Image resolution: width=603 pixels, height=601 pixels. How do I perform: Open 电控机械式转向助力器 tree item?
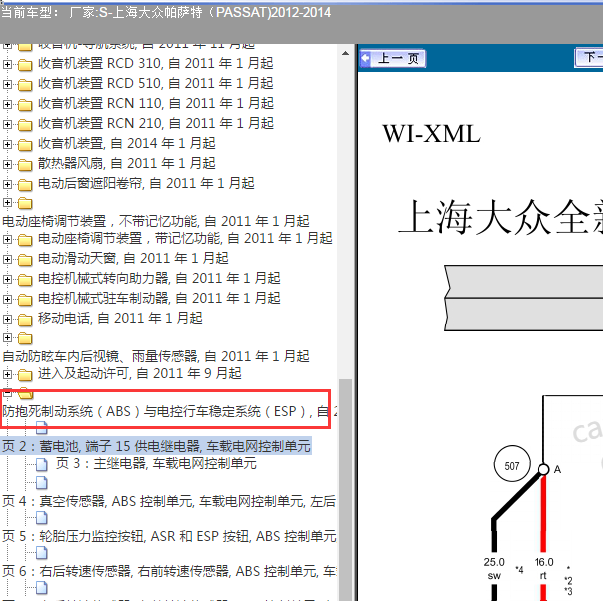click(159, 278)
